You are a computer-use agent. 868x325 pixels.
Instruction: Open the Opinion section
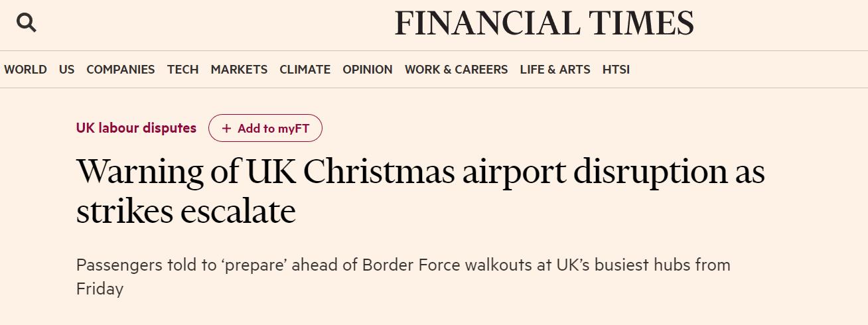pyautogui.click(x=367, y=70)
